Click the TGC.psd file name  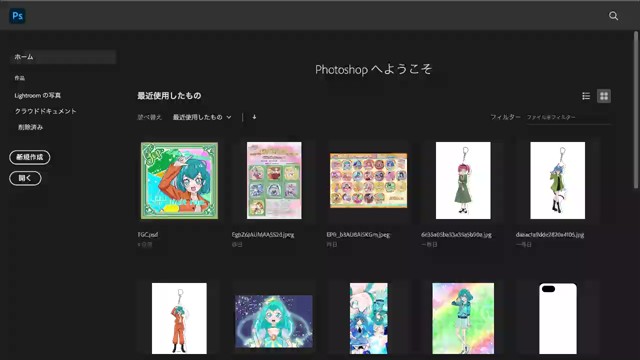148,235
